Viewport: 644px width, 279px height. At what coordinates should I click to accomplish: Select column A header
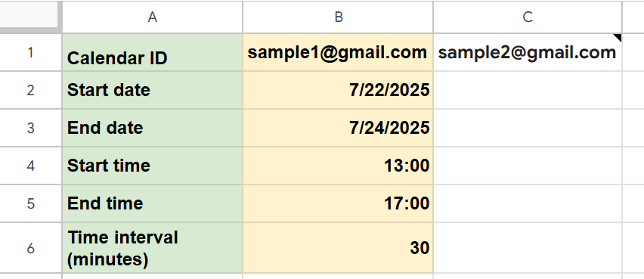[x=153, y=17]
